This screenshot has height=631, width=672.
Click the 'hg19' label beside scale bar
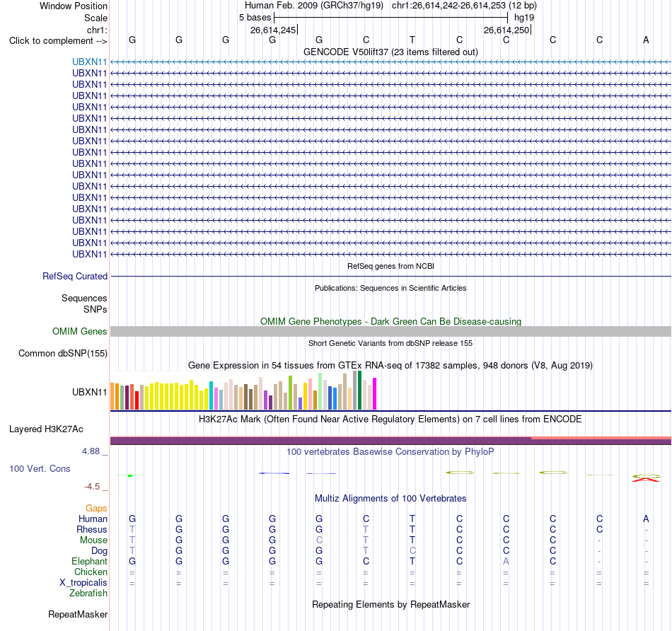coord(524,18)
